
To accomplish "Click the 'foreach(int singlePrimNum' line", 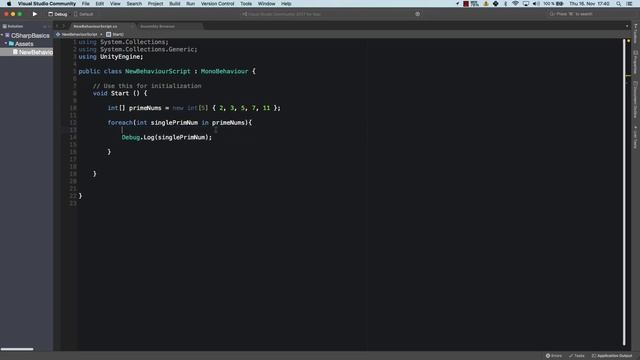I will tap(180, 123).
